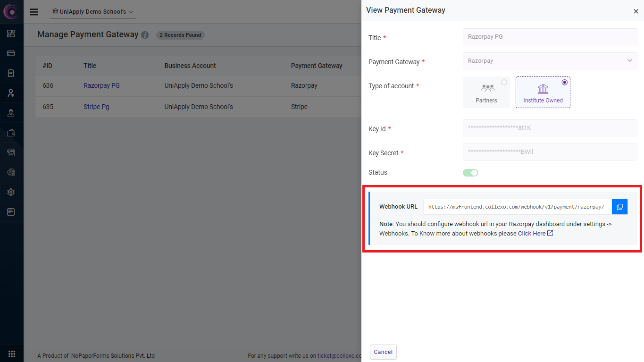Click the wallet icon in sidebar

[x=11, y=133]
